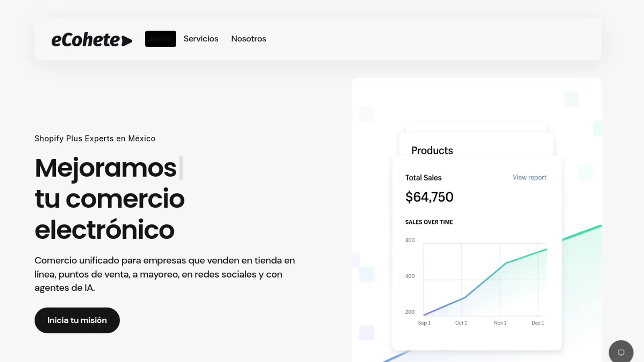Select the Inicio menu item

pos(161,39)
